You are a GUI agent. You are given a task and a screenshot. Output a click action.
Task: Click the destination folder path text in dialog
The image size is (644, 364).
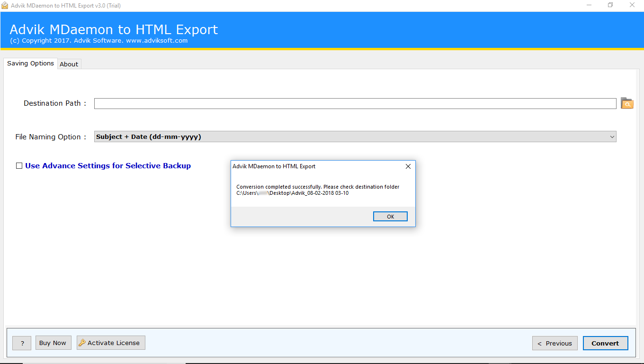click(x=292, y=193)
